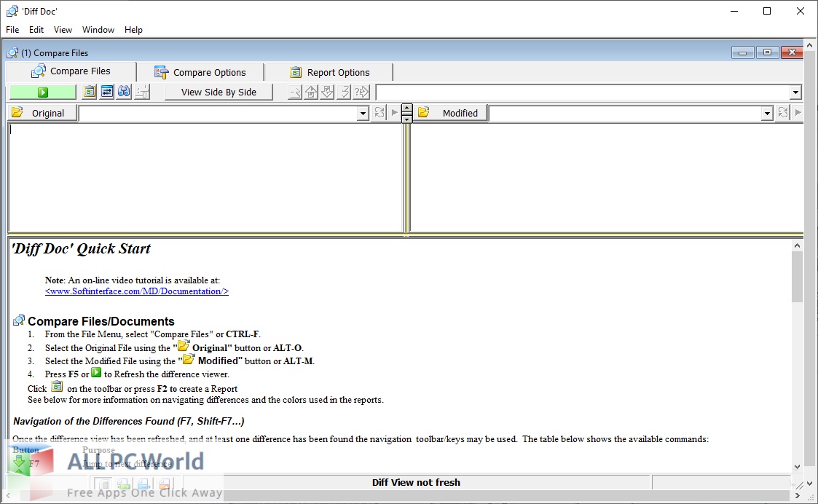The image size is (818, 504).
Task: Open the Window menu
Action: (98, 30)
